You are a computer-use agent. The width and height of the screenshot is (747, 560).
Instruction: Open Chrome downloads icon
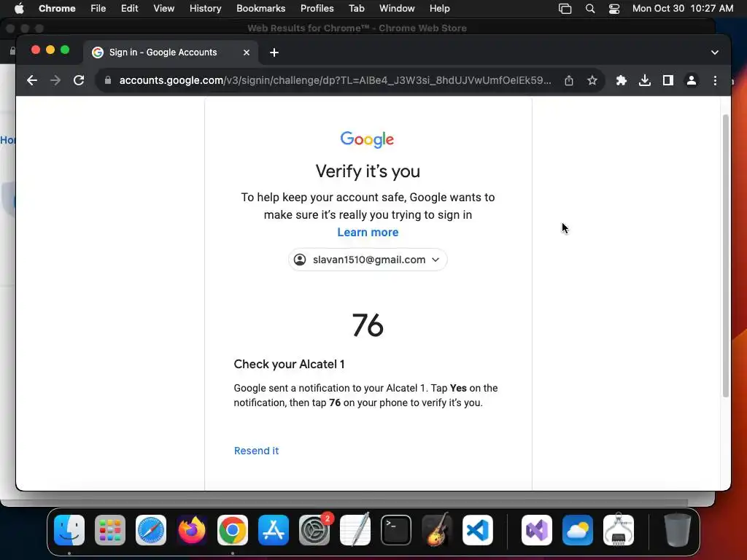pyautogui.click(x=645, y=80)
